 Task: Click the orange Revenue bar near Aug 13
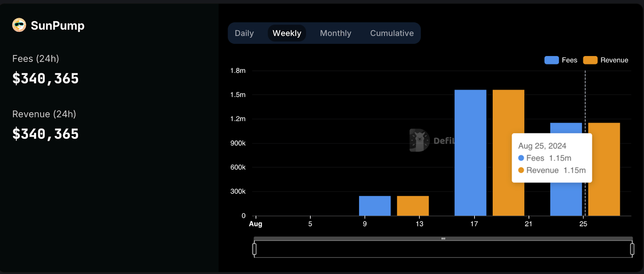(x=413, y=206)
